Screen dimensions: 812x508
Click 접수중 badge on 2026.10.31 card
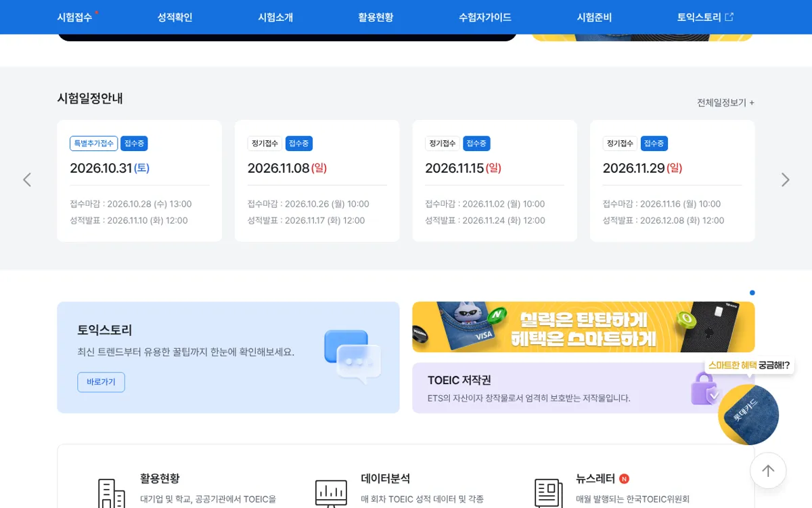[134, 144]
